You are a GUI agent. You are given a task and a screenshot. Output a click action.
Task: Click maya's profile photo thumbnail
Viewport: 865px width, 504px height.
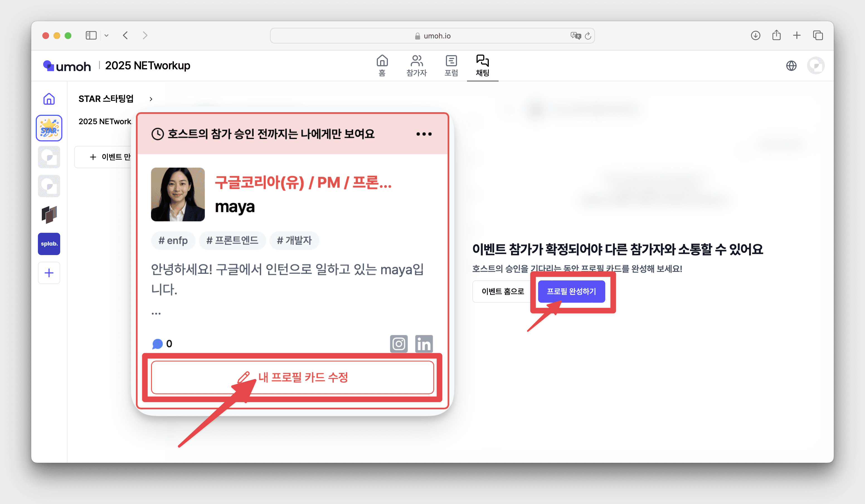pos(178,194)
